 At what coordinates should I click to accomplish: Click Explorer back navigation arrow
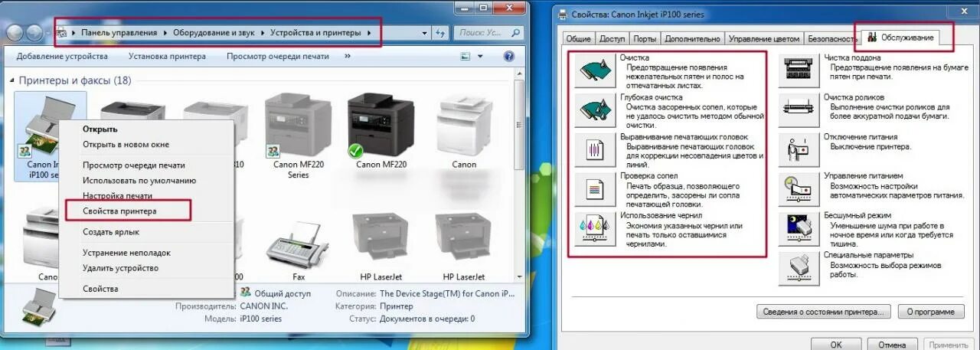15,33
